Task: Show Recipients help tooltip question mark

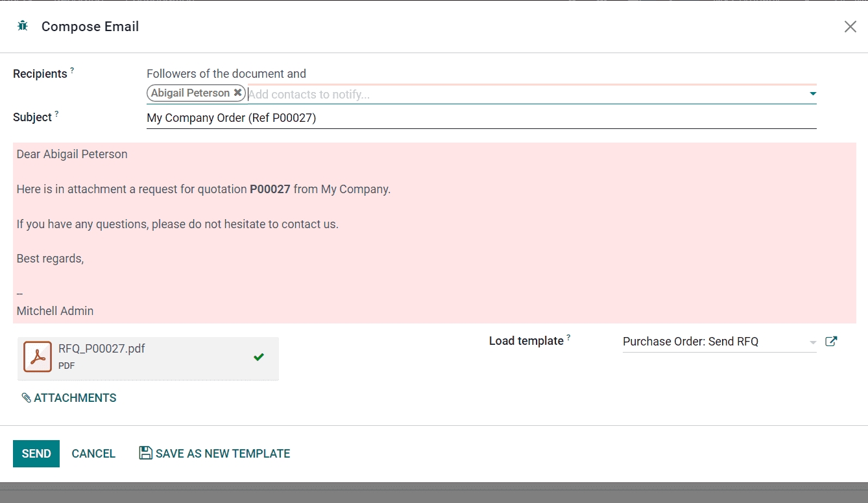Action: [72, 70]
